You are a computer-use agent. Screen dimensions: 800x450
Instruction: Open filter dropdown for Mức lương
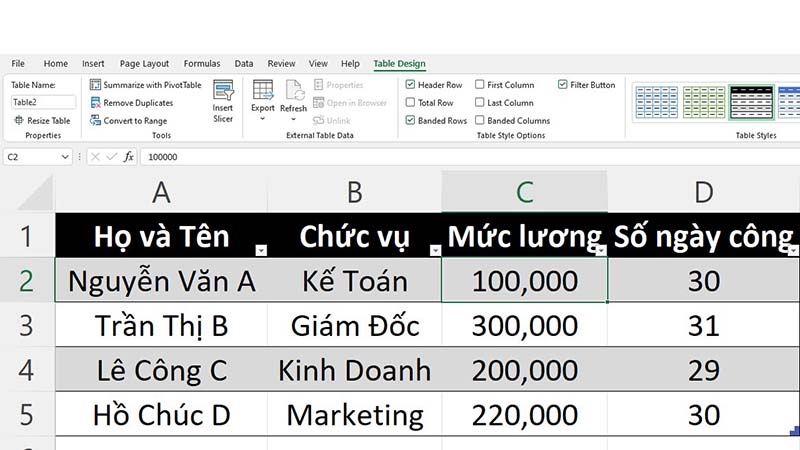tap(601, 251)
